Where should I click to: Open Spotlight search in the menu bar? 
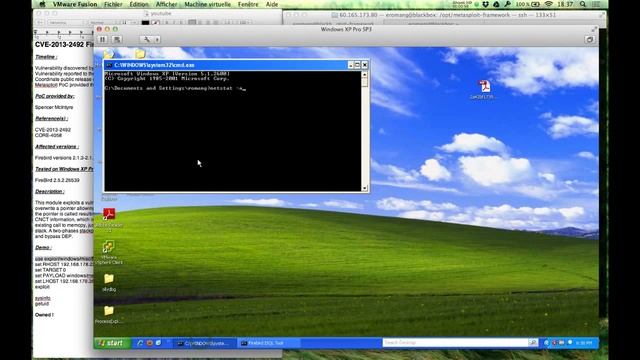tap(583, 4)
